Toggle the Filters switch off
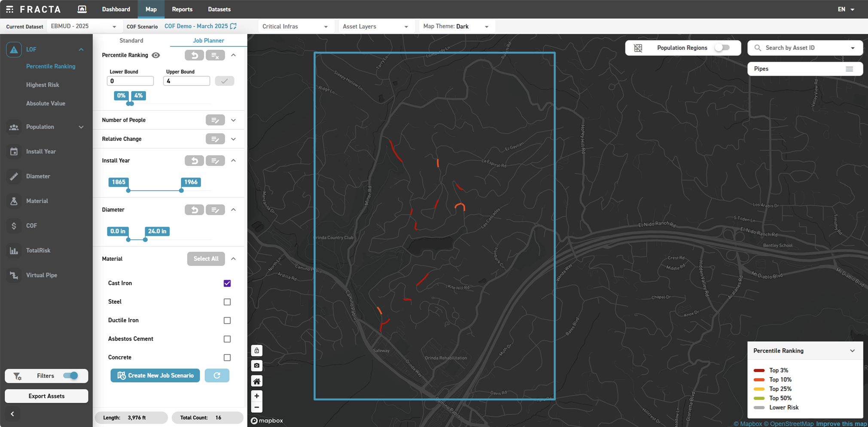 pyautogui.click(x=71, y=376)
